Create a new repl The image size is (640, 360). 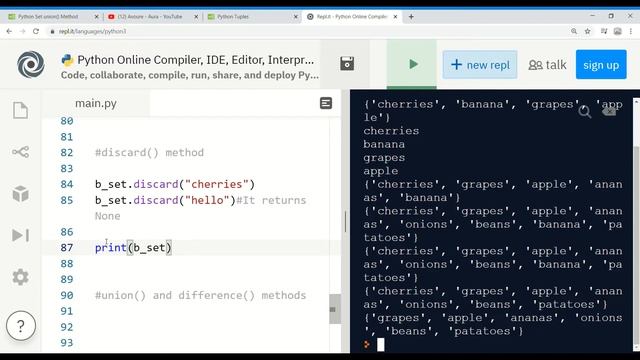[480, 64]
